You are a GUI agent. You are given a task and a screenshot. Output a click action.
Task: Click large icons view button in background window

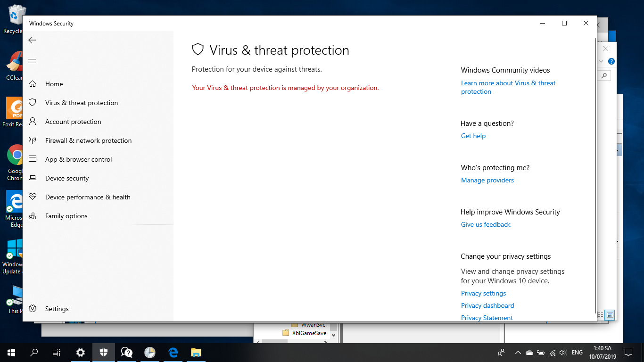(610, 315)
